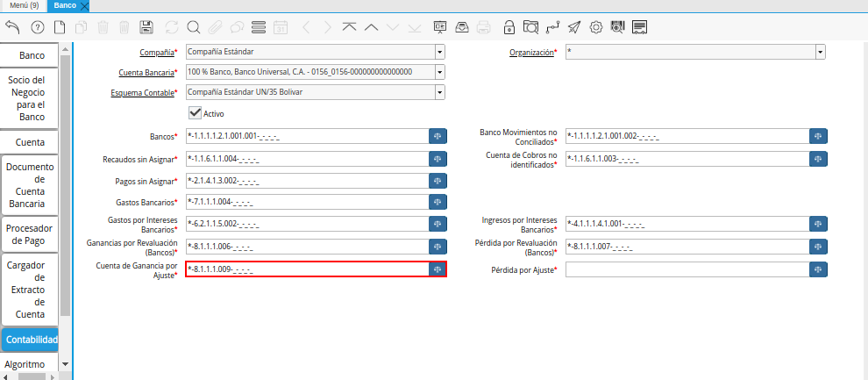
Task: Open the Documento de Cuenta Bancaria tab
Action: [31, 185]
